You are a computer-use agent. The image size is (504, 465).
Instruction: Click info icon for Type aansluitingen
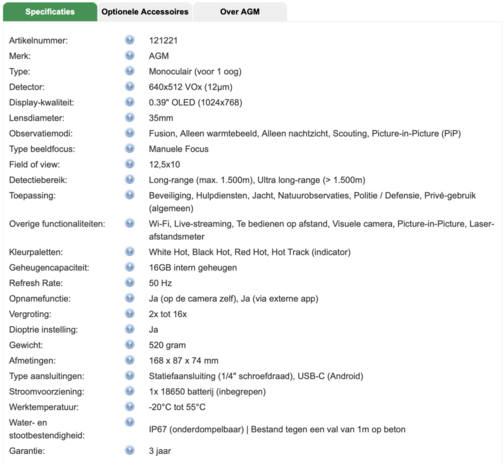point(130,376)
